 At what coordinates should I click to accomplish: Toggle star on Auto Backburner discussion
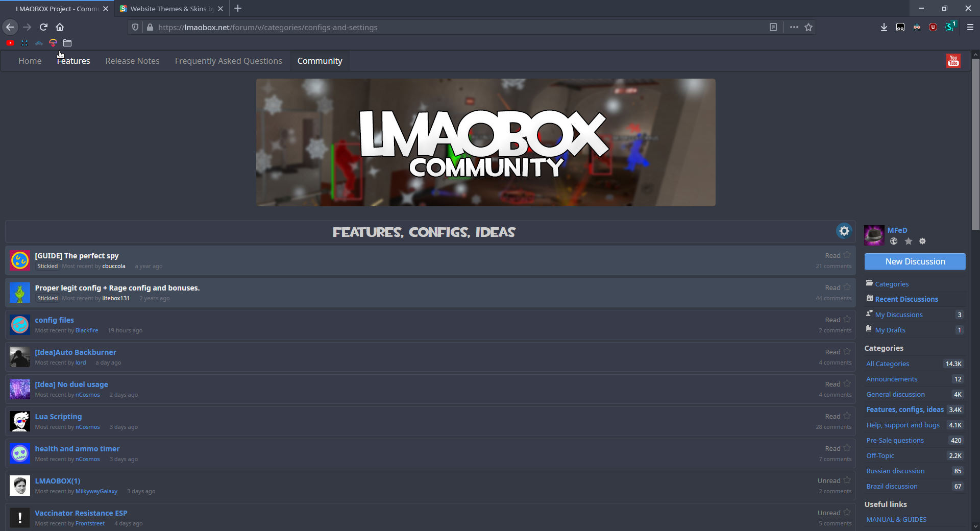847,351
